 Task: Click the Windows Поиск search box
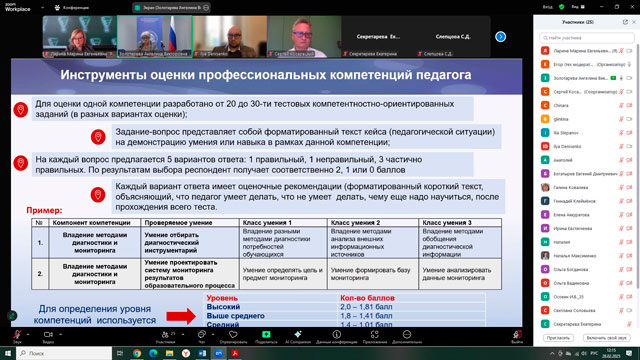click(x=64, y=353)
